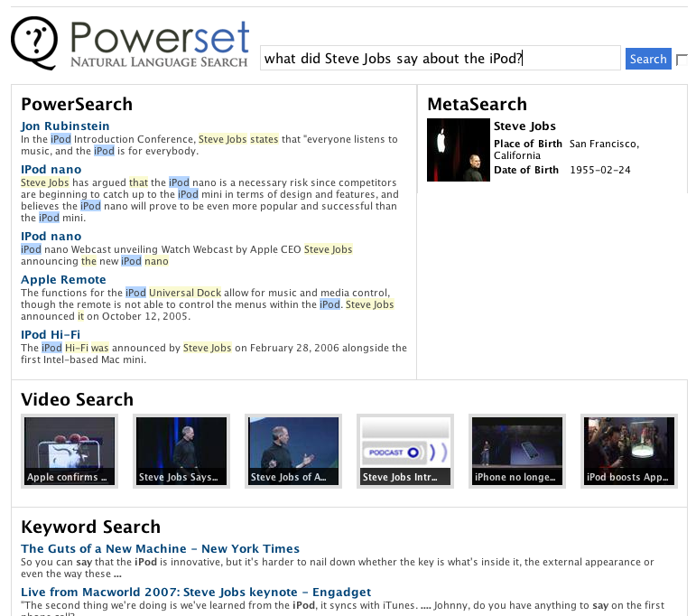Click 'October 12, 2005' in Apple Remote snippet
The height and width of the screenshot is (616, 696).
144,316
